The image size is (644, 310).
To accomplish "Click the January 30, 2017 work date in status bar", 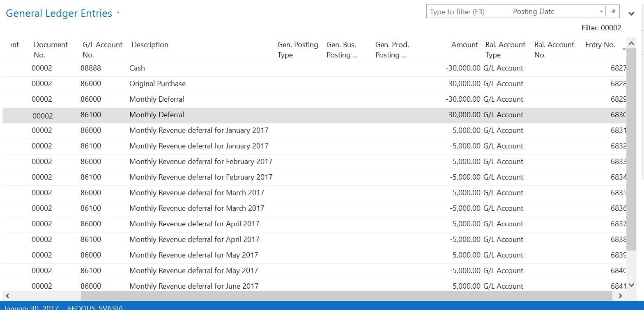I will tap(31, 307).
